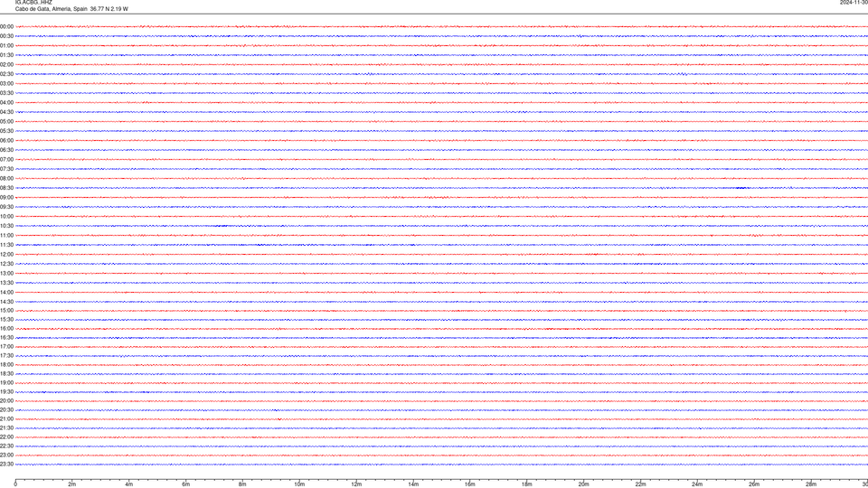868x488 pixels.
Task: Select the 07:00 time row label
Action: point(6,159)
